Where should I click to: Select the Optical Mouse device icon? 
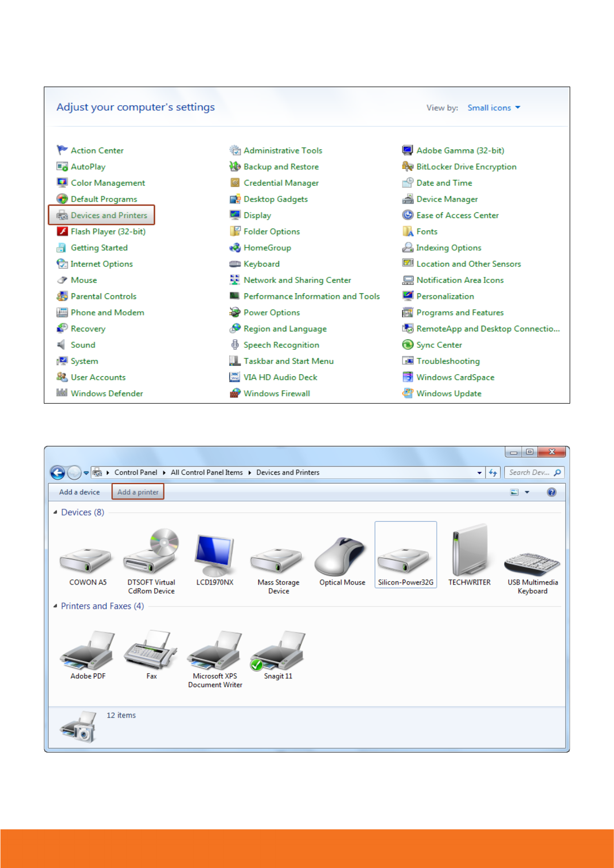click(x=342, y=557)
